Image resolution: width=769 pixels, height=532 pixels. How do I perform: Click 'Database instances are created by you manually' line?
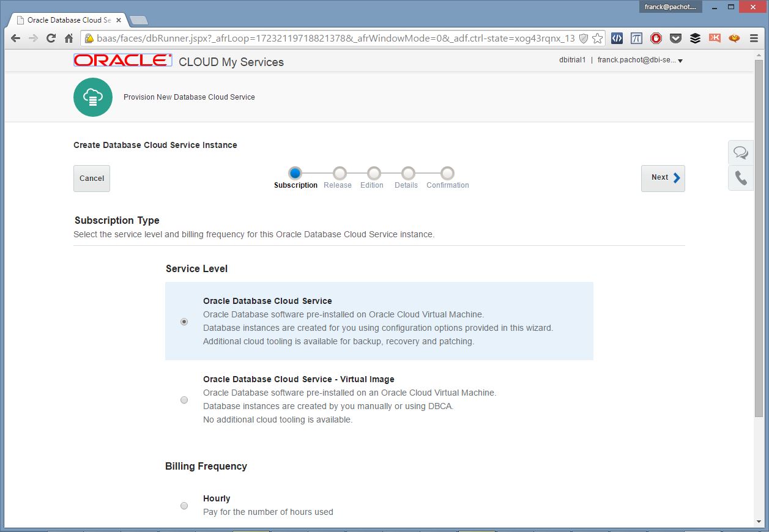pyautogui.click(x=328, y=406)
